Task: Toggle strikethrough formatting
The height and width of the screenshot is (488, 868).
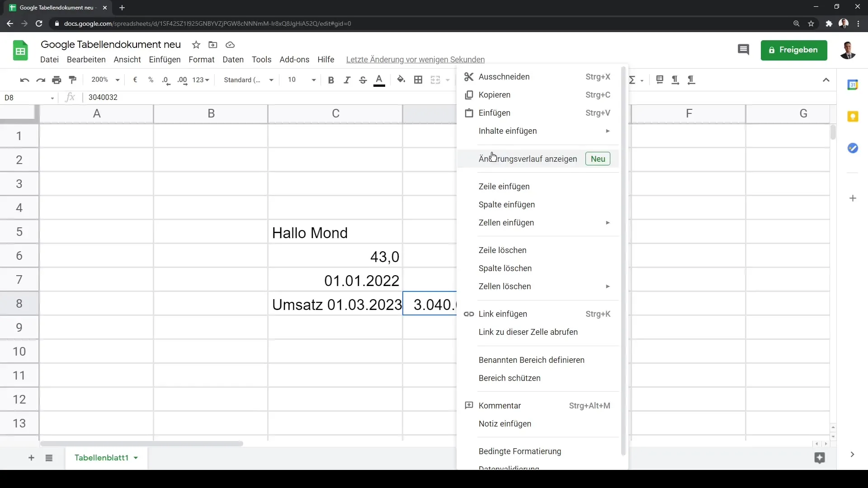Action: [x=363, y=80]
